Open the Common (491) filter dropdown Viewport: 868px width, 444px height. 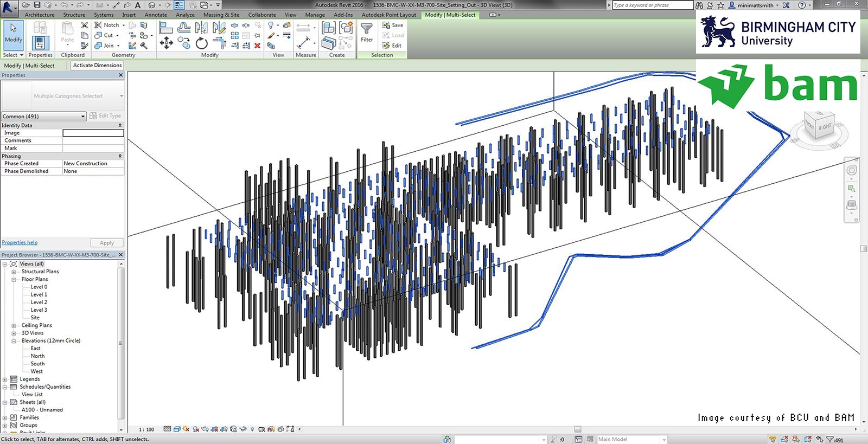(44, 116)
